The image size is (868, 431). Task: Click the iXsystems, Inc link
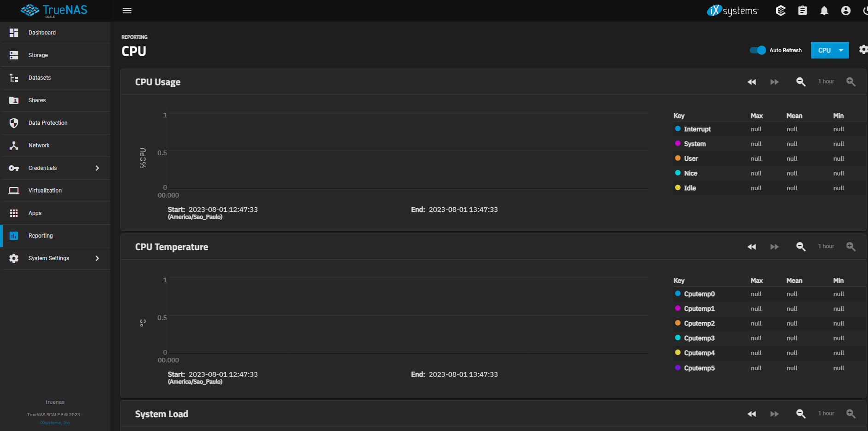[55, 423]
